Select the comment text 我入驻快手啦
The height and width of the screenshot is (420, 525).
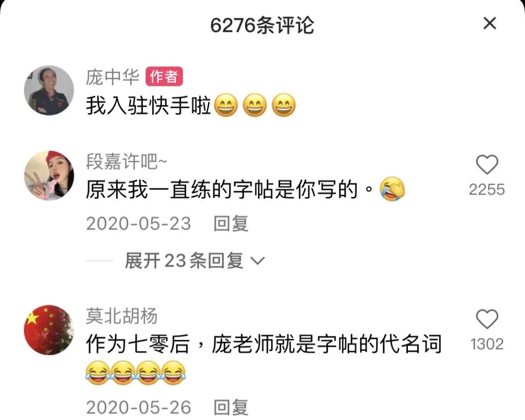pos(148,105)
